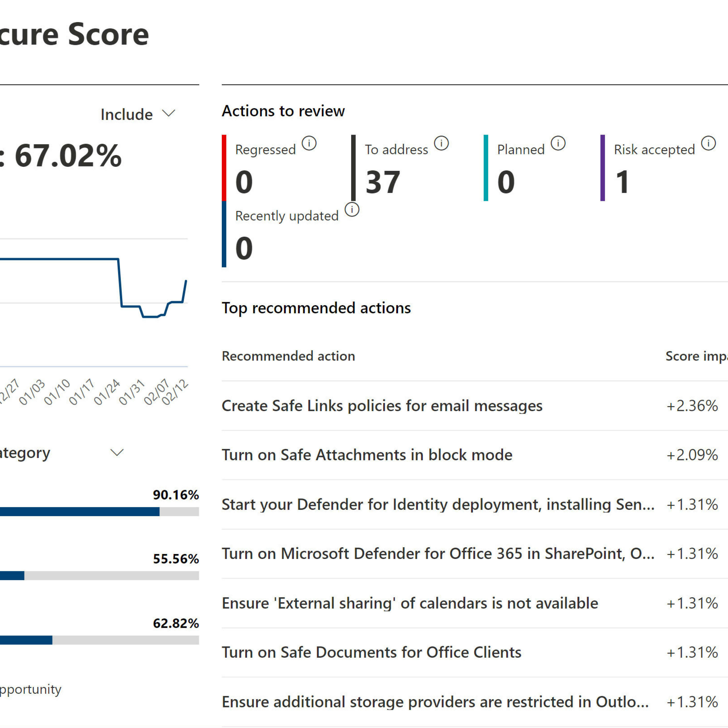Click the 55.56% category progress bar
Screen dimensions: 728x728
pos(99,575)
